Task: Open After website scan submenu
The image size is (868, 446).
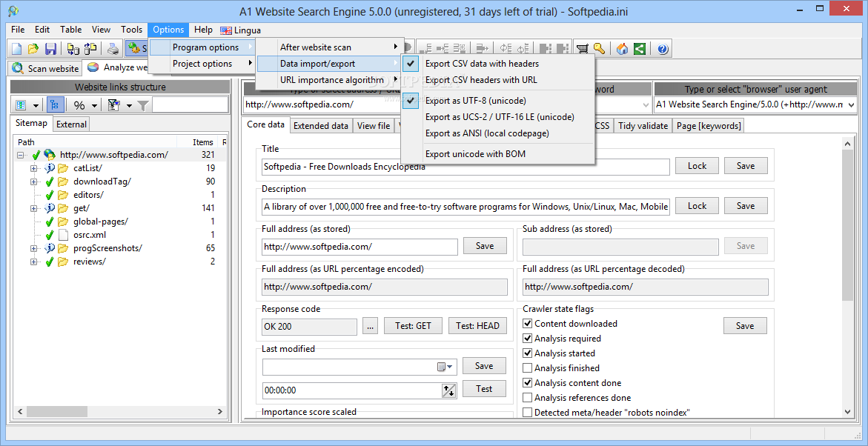Action: click(329, 47)
